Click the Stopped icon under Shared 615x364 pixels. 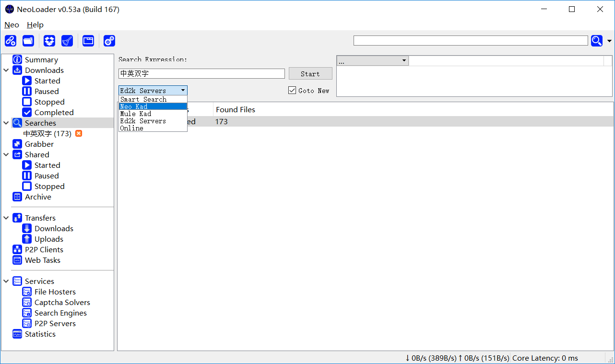click(27, 186)
